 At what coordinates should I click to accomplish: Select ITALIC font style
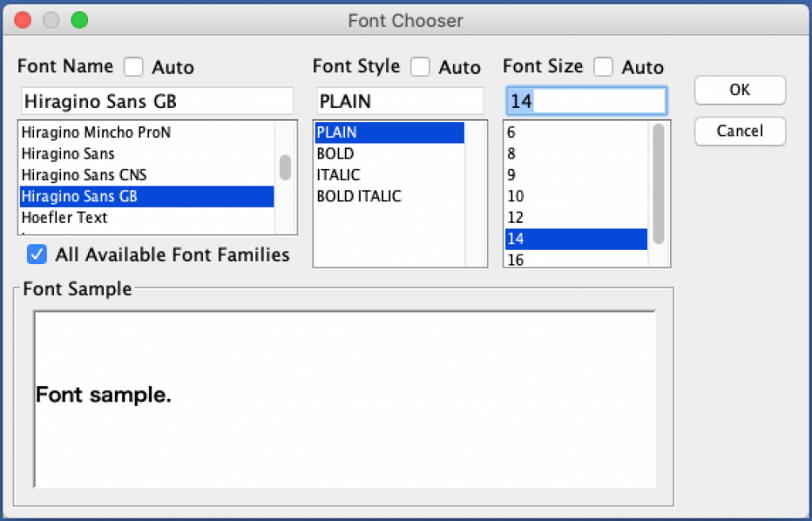[339, 174]
